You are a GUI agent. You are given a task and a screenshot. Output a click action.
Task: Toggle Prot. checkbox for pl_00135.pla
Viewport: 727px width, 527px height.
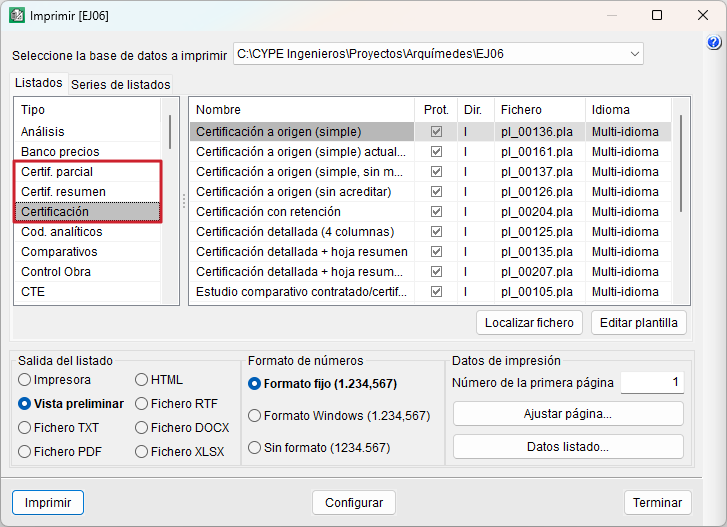point(436,251)
